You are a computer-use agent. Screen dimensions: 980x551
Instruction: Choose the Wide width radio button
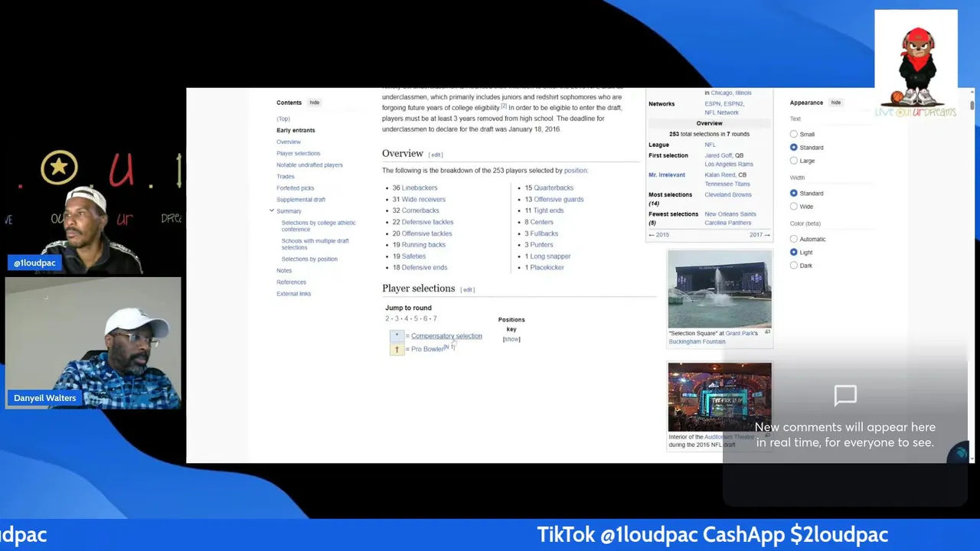[794, 207]
